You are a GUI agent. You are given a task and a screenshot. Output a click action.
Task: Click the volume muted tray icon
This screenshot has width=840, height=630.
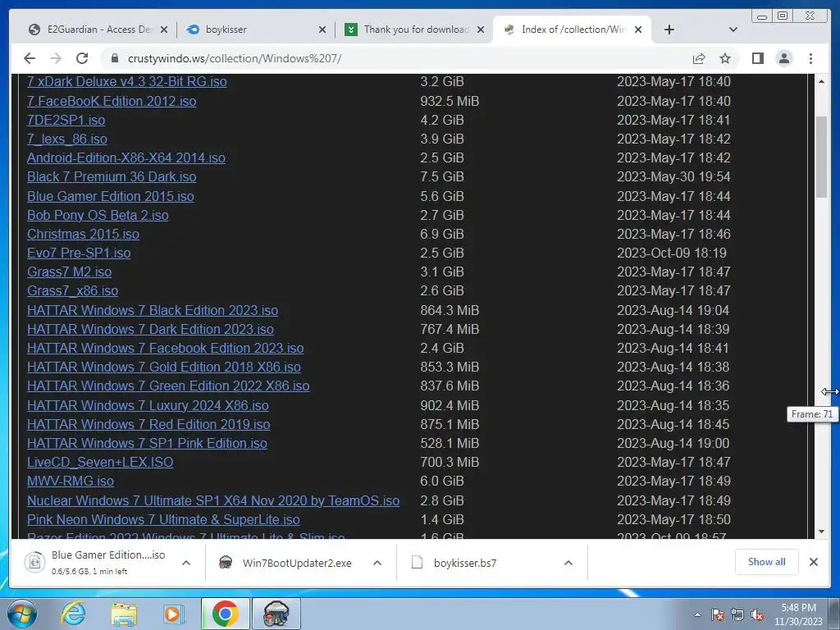(x=757, y=614)
